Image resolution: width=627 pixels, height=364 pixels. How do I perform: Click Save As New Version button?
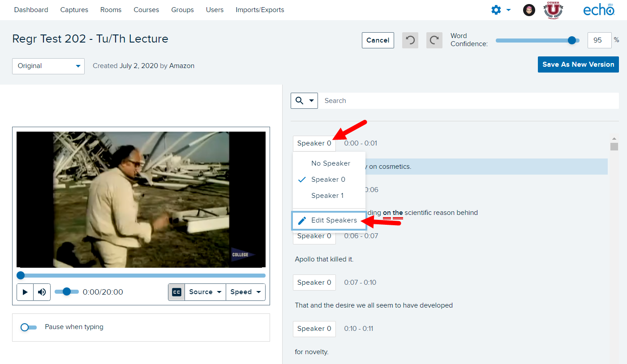click(x=578, y=64)
